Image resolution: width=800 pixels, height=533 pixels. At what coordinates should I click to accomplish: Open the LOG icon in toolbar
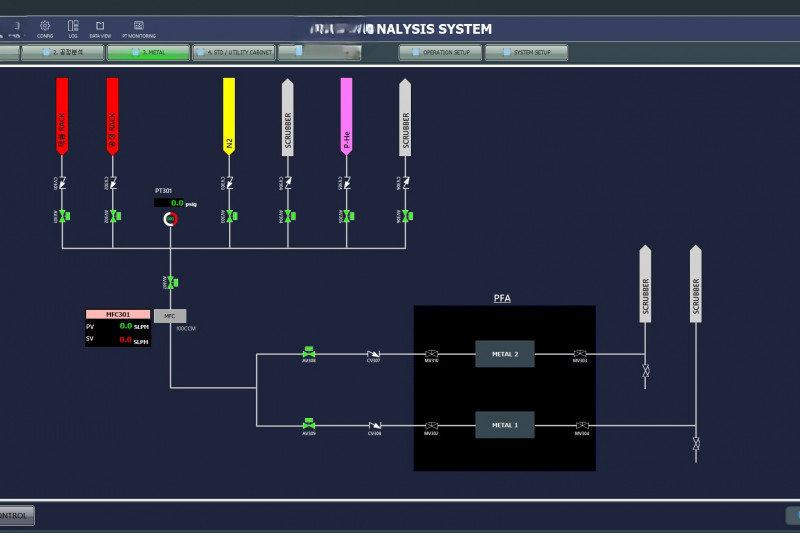click(x=73, y=25)
